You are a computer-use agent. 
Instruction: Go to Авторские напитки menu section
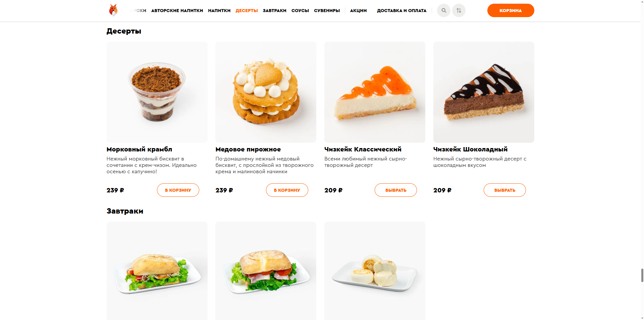pyautogui.click(x=177, y=10)
